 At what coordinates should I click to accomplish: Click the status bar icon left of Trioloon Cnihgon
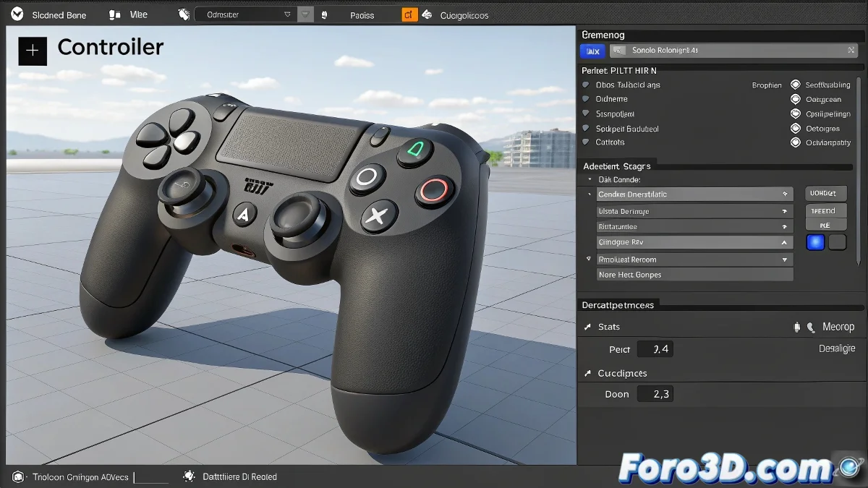18,476
